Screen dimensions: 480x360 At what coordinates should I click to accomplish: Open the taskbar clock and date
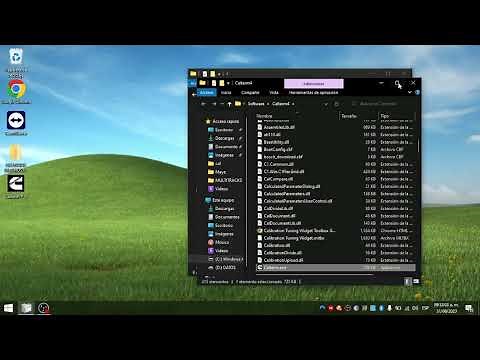coord(446,308)
